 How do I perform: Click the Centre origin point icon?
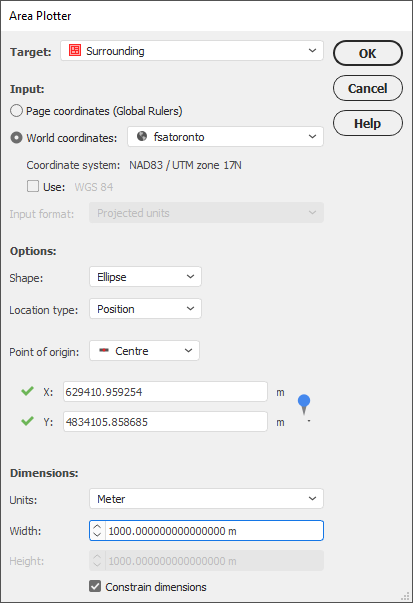point(104,350)
